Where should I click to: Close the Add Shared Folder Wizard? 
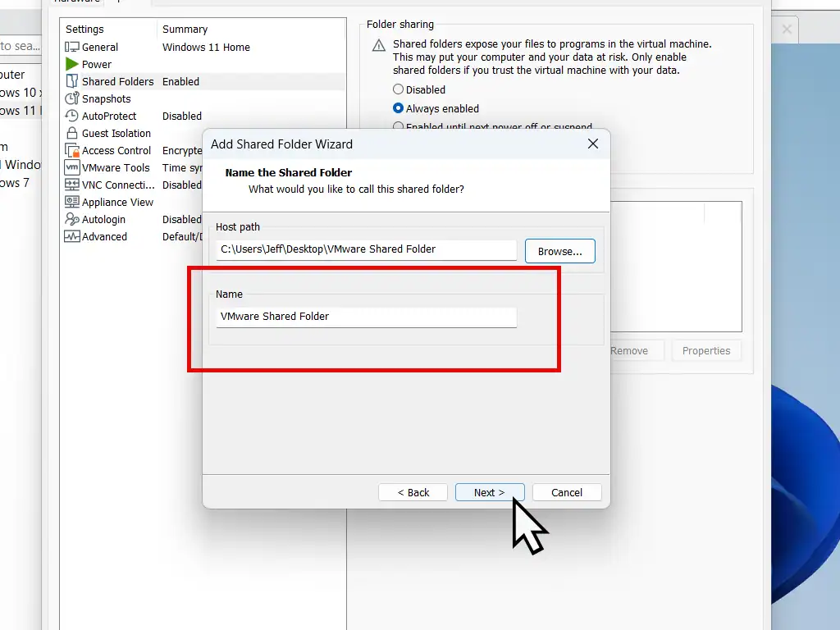[x=592, y=144]
